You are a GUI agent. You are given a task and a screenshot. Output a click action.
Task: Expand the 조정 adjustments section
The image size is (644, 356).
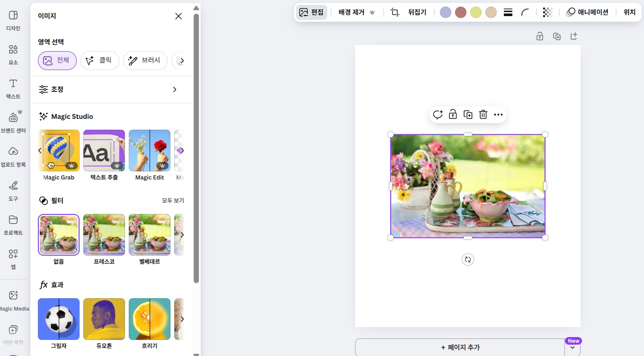point(111,89)
